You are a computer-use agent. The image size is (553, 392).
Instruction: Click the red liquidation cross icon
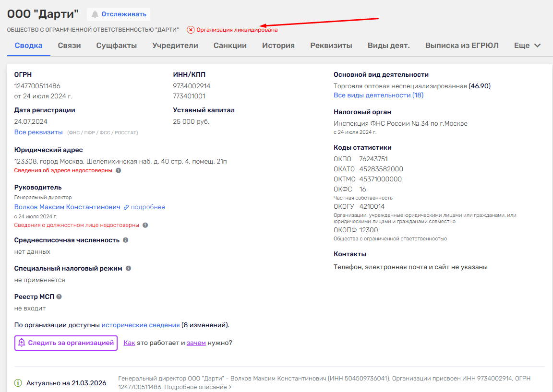[191, 30]
